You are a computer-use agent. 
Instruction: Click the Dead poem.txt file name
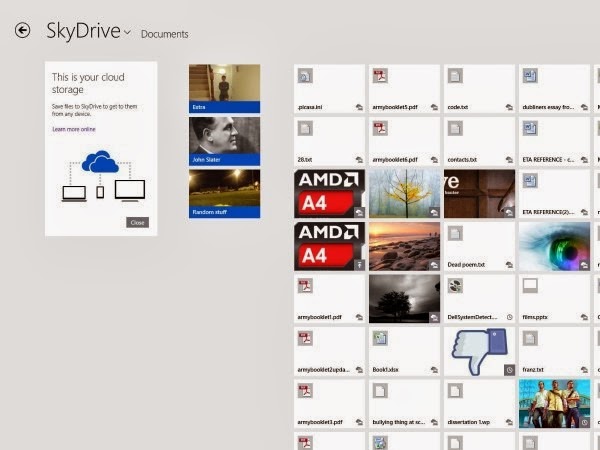466,264
